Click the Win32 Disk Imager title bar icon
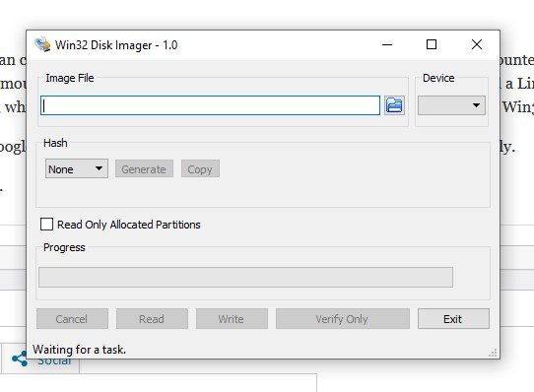The width and height of the screenshot is (534, 392). click(x=43, y=44)
